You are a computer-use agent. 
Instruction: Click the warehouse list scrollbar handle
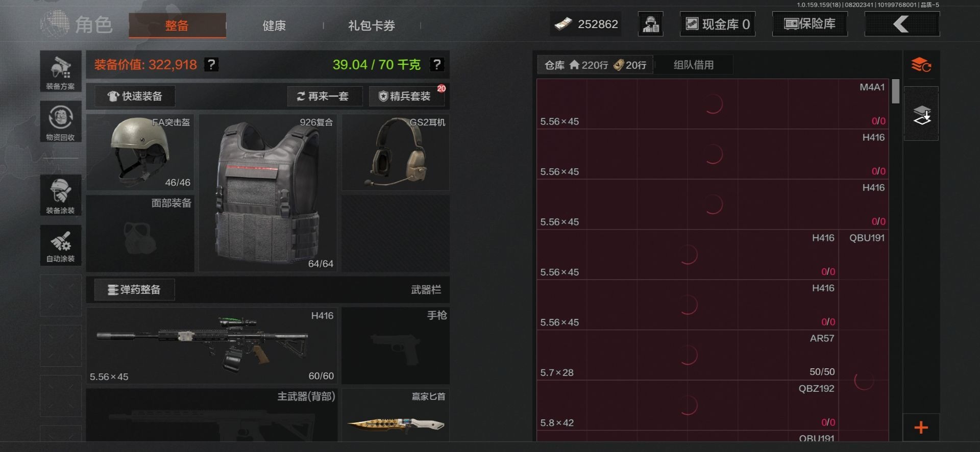[x=895, y=91]
